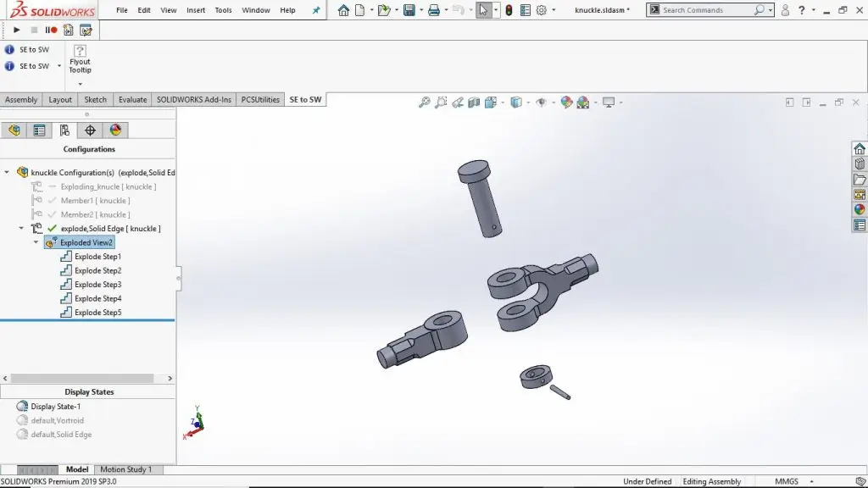Select the DisplayManager tab icon
868x488 pixels.
tap(117, 130)
